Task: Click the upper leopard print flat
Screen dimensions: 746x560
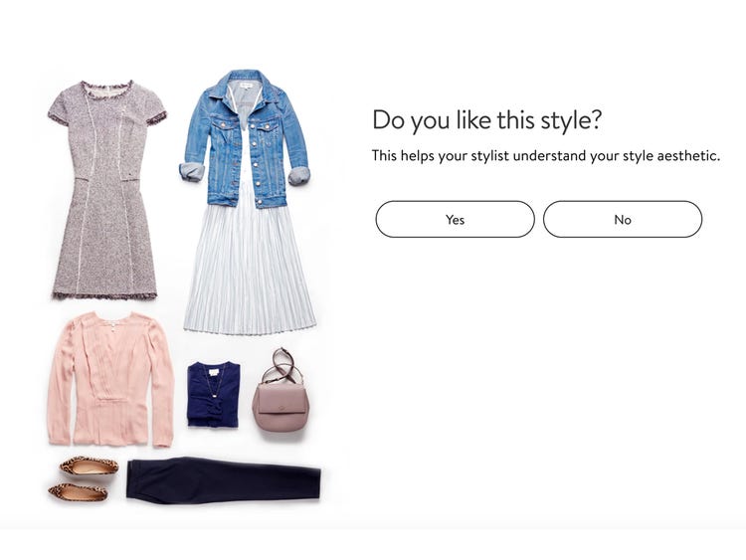Action: click(89, 466)
